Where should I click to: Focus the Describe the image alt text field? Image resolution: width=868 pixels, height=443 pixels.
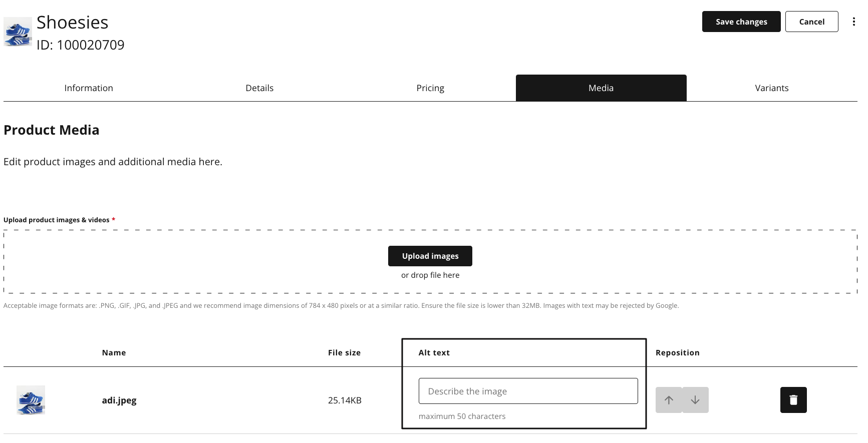click(x=528, y=391)
